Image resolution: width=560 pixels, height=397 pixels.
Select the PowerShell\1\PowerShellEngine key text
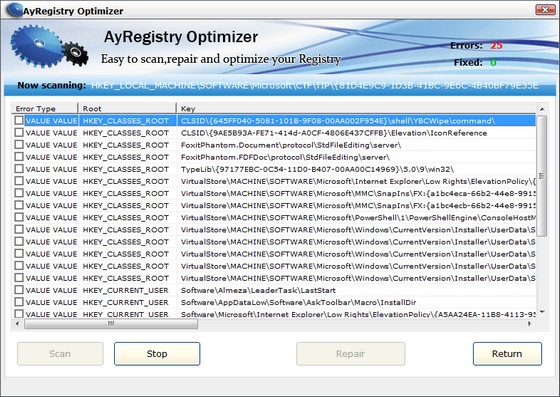click(x=358, y=218)
